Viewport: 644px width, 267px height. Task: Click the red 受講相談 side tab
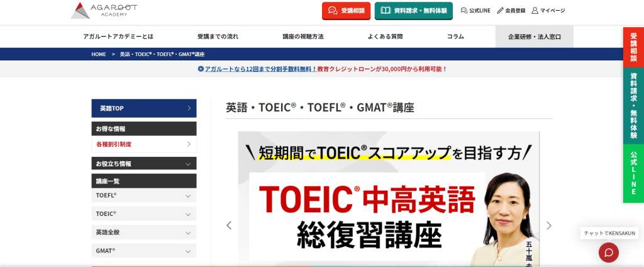[633, 47]
